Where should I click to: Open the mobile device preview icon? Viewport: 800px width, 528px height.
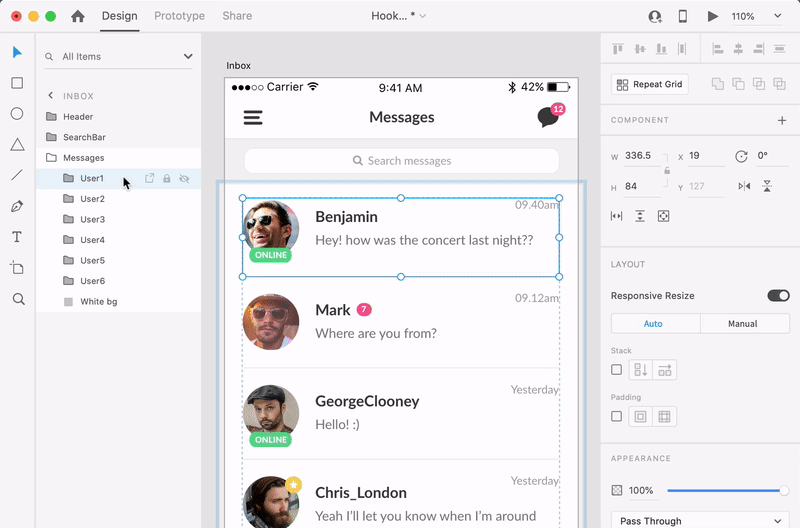pyautogui.click(x=683, y=17)
